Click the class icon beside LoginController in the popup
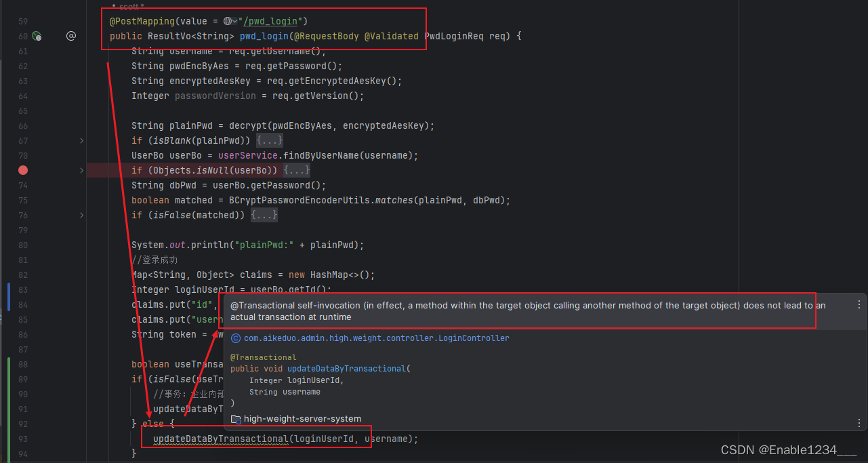The height and width of the screenshot is (463, 868). point(235,338)
